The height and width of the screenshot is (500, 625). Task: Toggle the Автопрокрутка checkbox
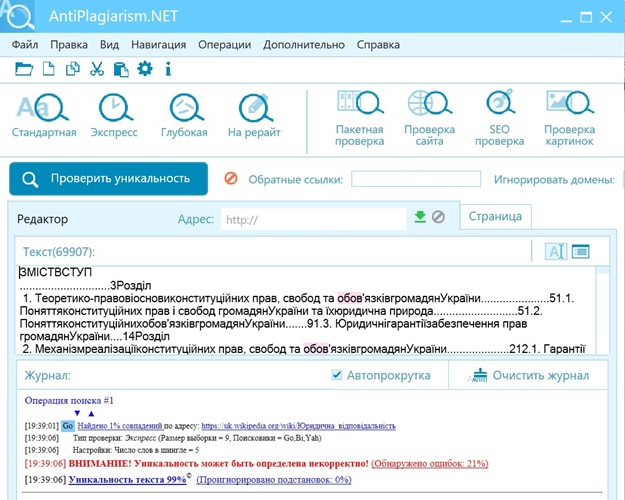tap(337, 375)
